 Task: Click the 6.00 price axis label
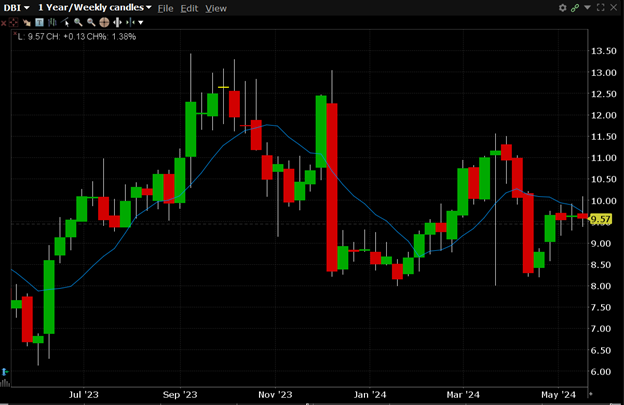point(600,372)
